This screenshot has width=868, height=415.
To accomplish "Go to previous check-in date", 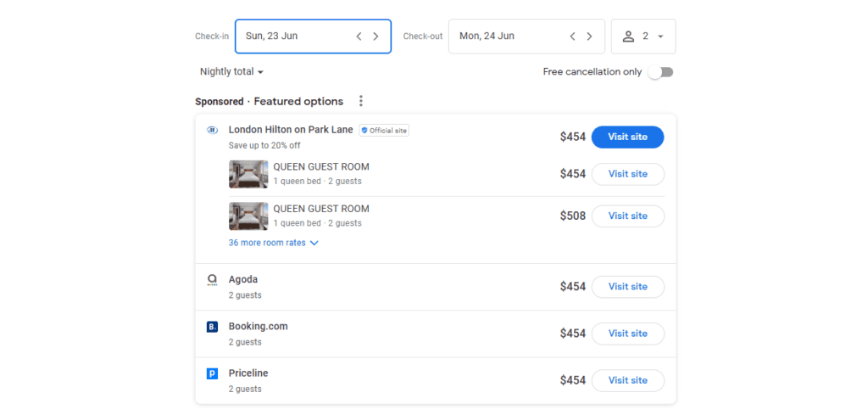I will [x=359, y=36].
